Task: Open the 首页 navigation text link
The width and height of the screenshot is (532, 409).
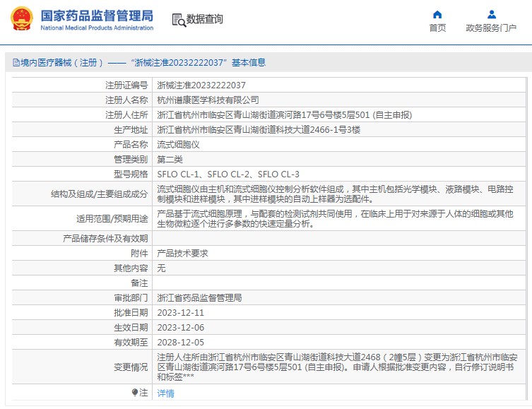Action: click(437, 28)
